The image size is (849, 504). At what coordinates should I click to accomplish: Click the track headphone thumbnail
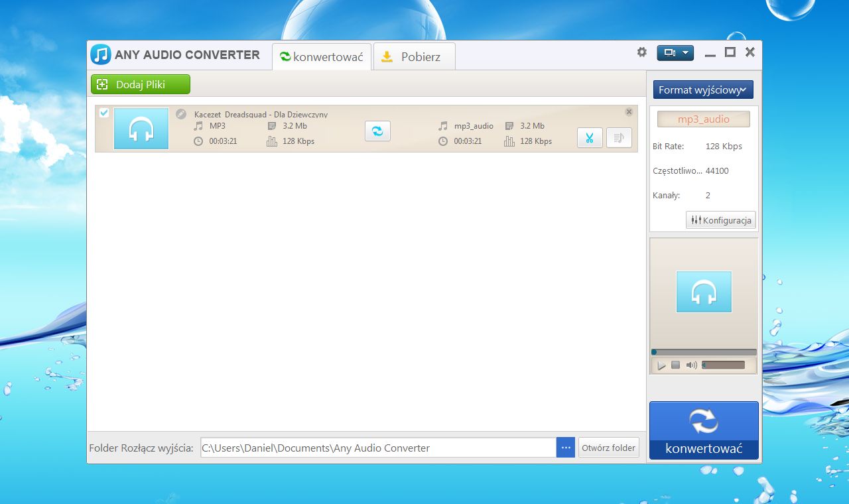point(141,129)
